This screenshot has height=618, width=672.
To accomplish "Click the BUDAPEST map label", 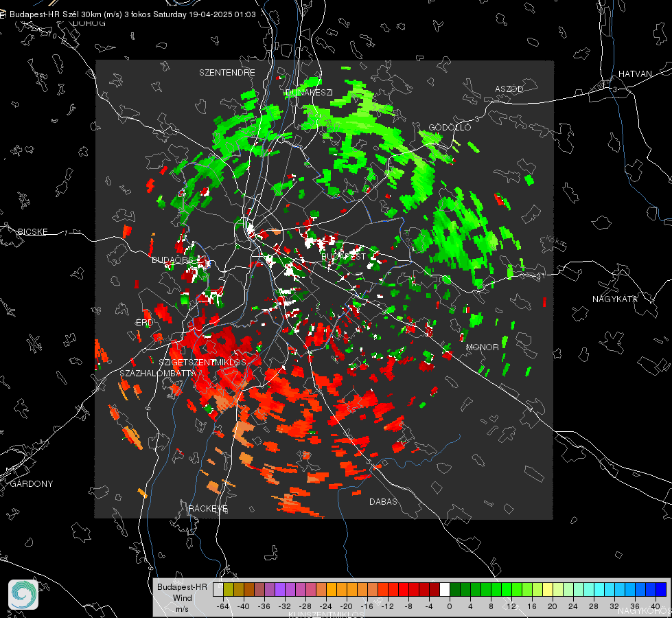I will coord(343,256).
